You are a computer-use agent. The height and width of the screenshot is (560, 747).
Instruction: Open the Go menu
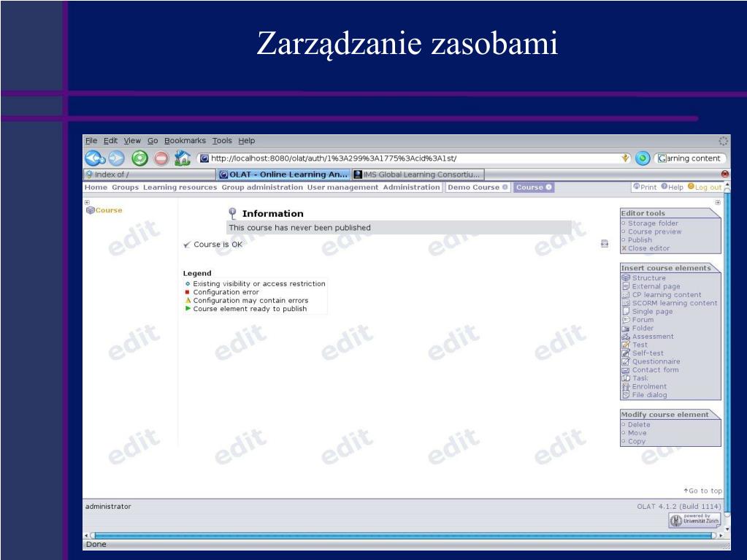pos(153,140)
